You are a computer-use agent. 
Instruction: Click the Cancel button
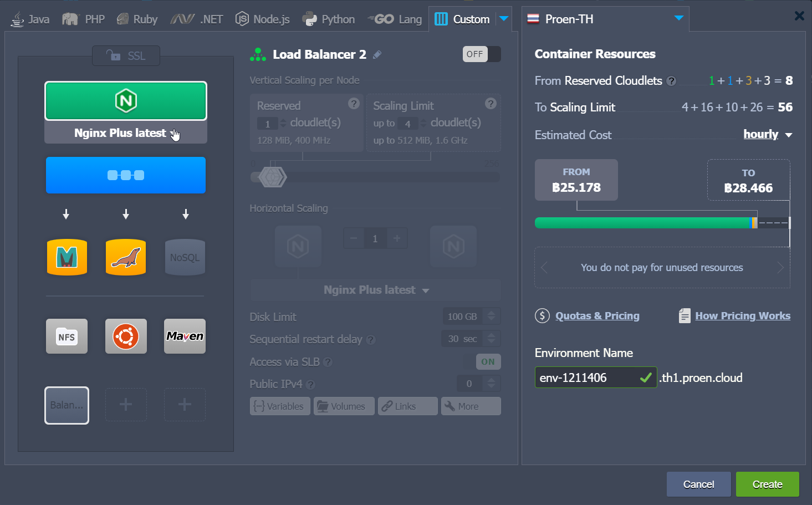click(698, 484)
